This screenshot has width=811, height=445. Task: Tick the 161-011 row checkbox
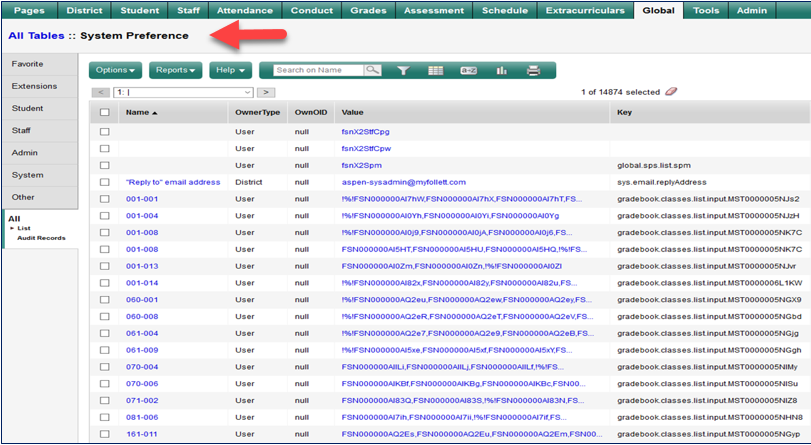[x=105, y=434]
